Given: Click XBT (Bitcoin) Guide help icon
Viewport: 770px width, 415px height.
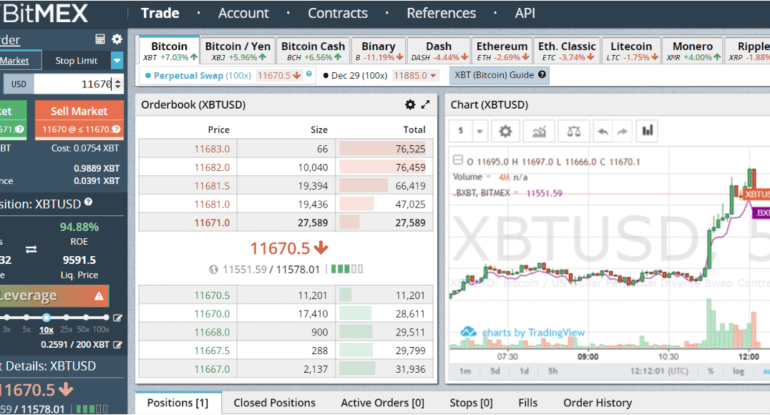Looking at the screenshot, I should (x=542, y=75).
